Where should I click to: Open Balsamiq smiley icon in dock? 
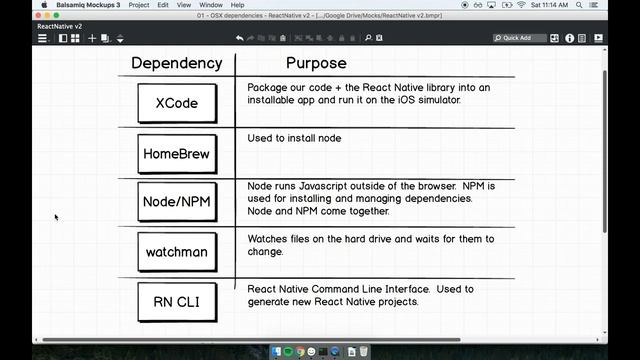pyautogui.click(x=311, y=351)
